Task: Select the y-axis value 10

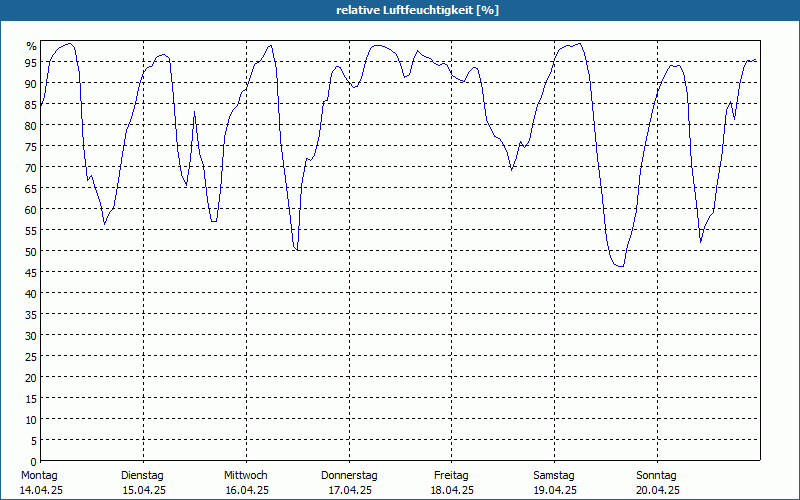Action: [31, 419]
